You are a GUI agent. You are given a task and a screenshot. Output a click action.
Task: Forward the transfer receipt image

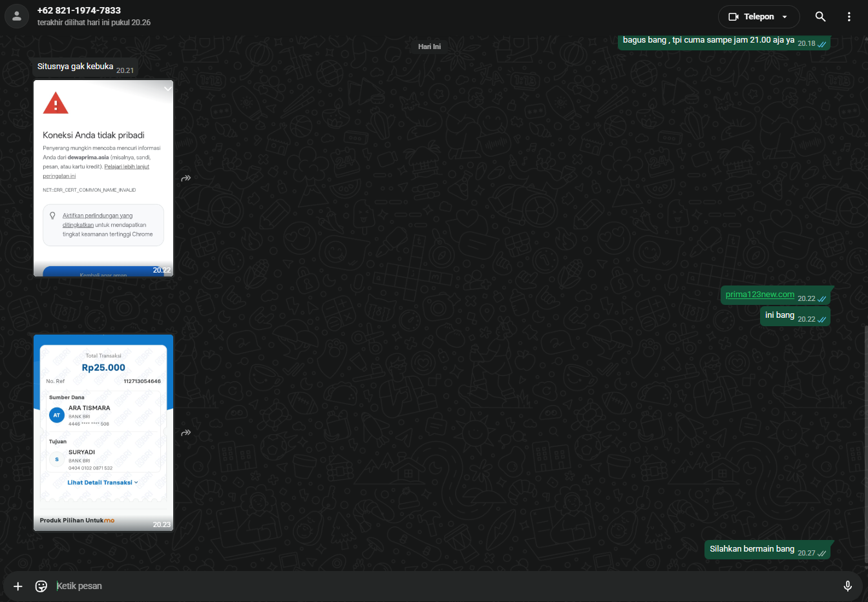coord(186,432)
